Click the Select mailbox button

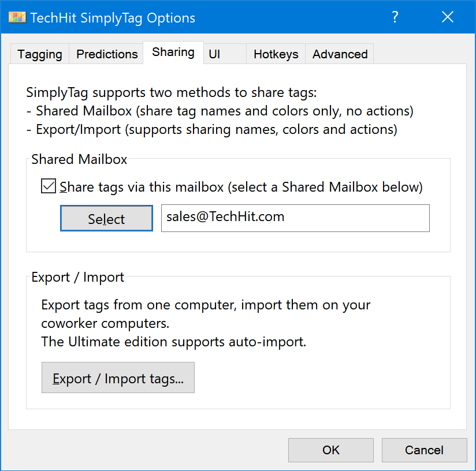click(x=106, y=218)
